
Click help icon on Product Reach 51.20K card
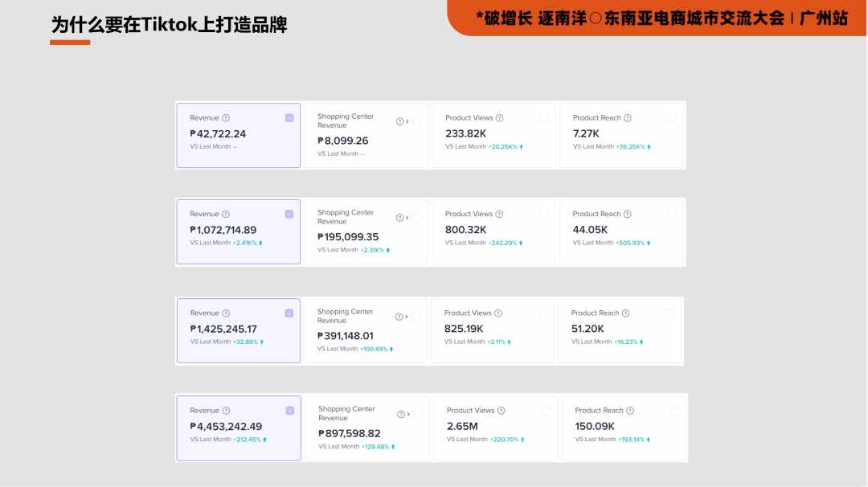tap(625, 313)
